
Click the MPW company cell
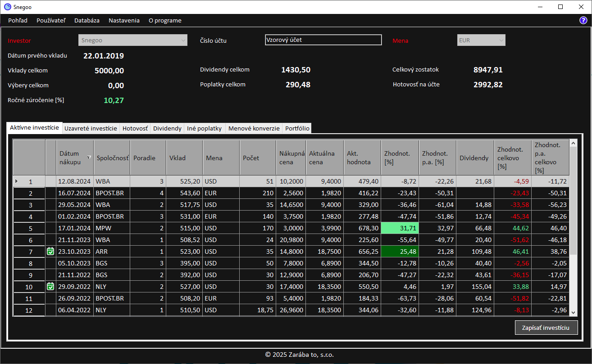[112, 228]
